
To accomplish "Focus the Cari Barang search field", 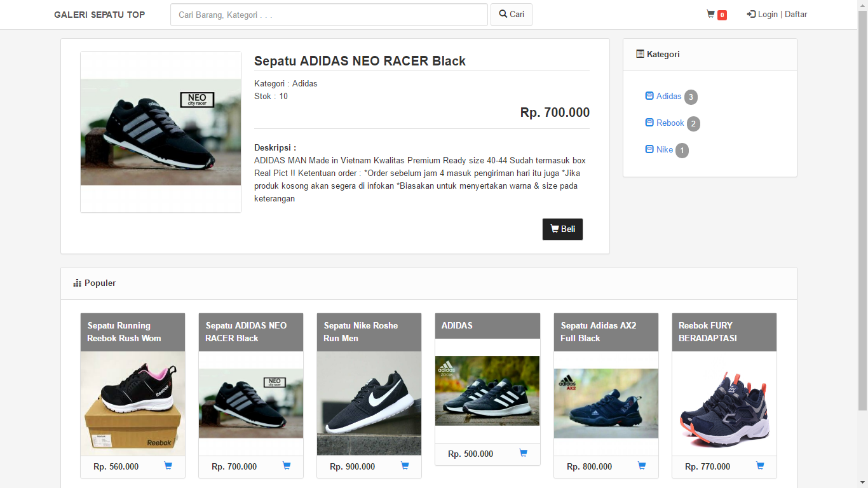I will tap(329, 15).
